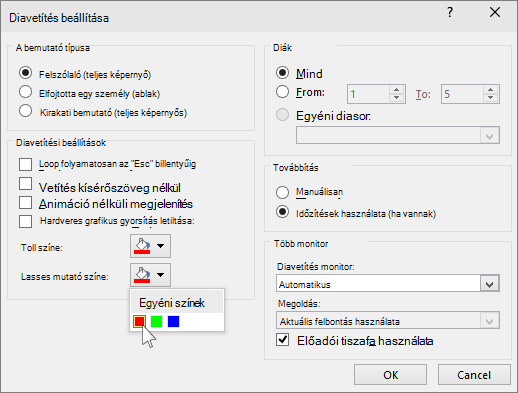Viewport: 518px width, 393px height.
Task: Click the Toll színe paint bucket icon
Action: coord(142,246)
